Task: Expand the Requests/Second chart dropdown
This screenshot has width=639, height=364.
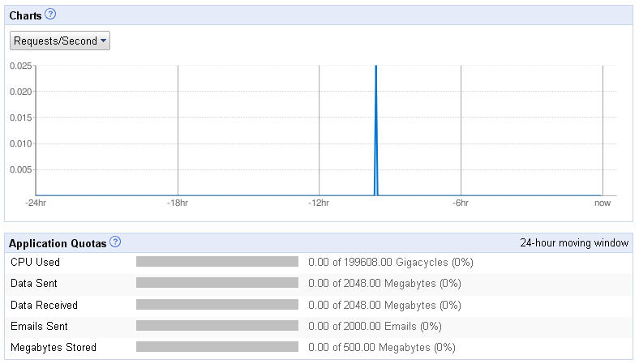Action: tap(60, 41)
